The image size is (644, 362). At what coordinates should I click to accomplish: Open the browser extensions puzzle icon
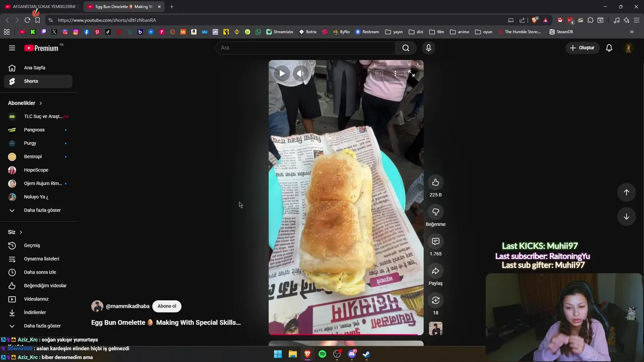[590, 20]
